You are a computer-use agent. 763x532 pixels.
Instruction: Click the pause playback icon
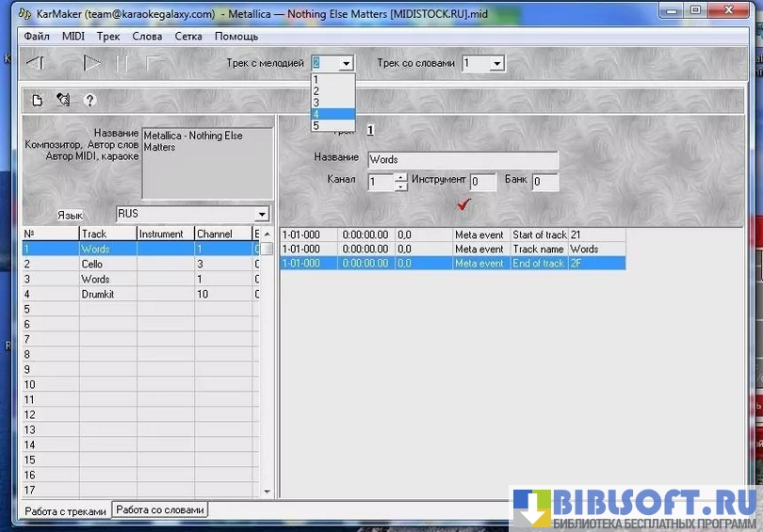[122, 64]
